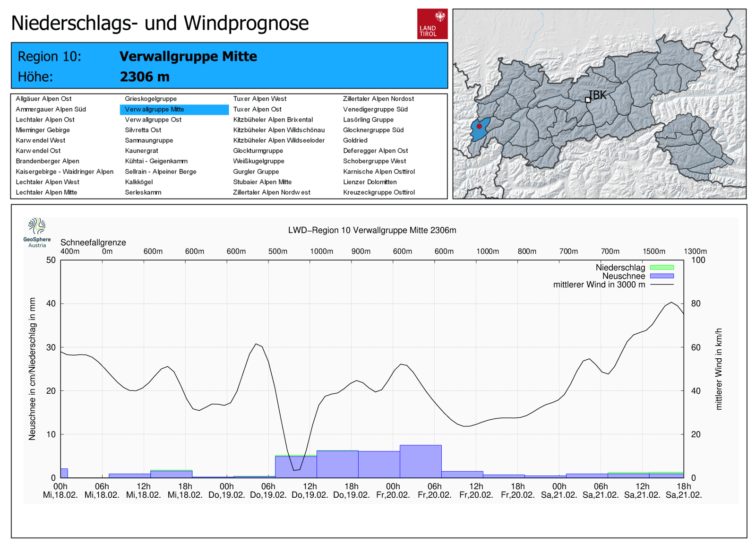This screenshot has height=545, width=756.
Task: Click the blue Neuschnee legend swatch
Action: click(662, 276)
